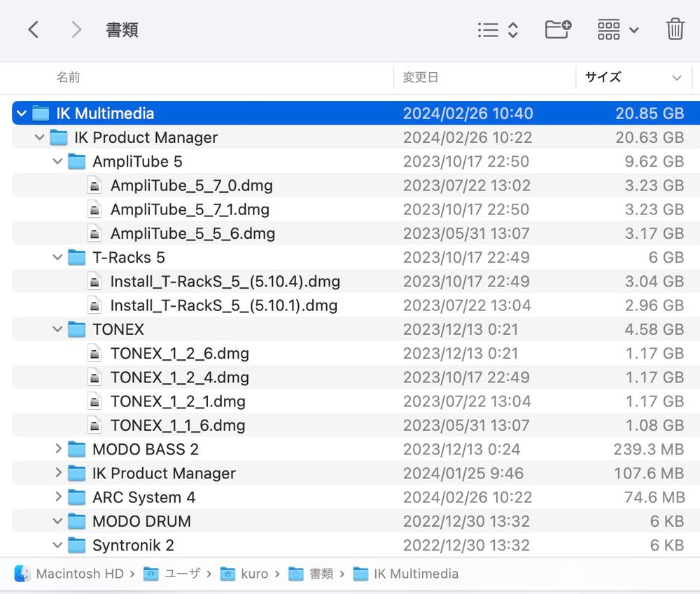
Task: Collapse the AmpliTube 5 folder
Action: coord(57,162)
